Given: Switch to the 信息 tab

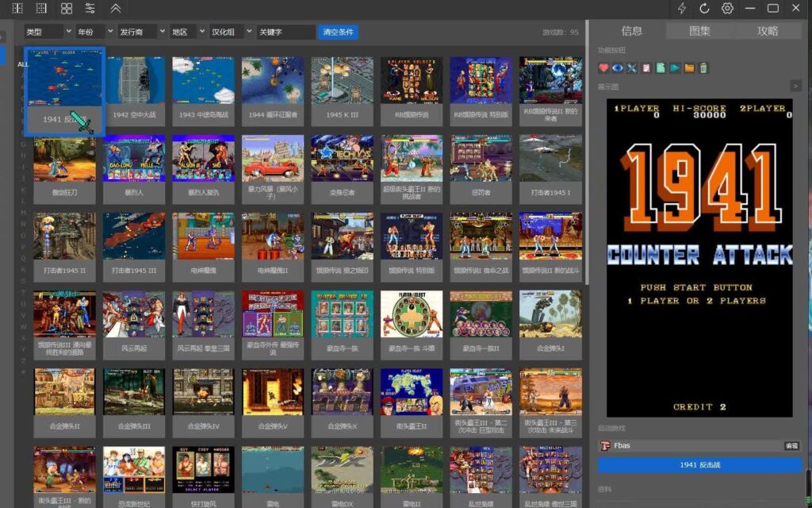Looking at the screenshot, I should (631, 31).
